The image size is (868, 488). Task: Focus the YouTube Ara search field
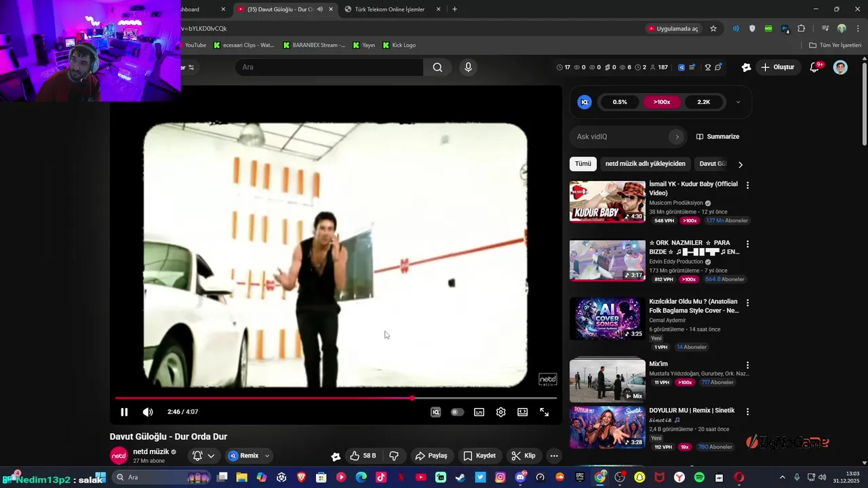330,67
